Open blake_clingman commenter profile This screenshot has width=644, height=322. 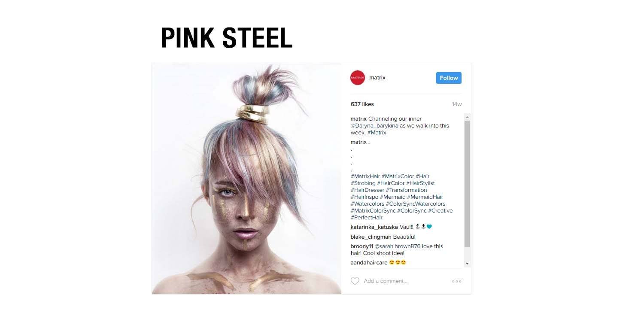tap(371, 237)
